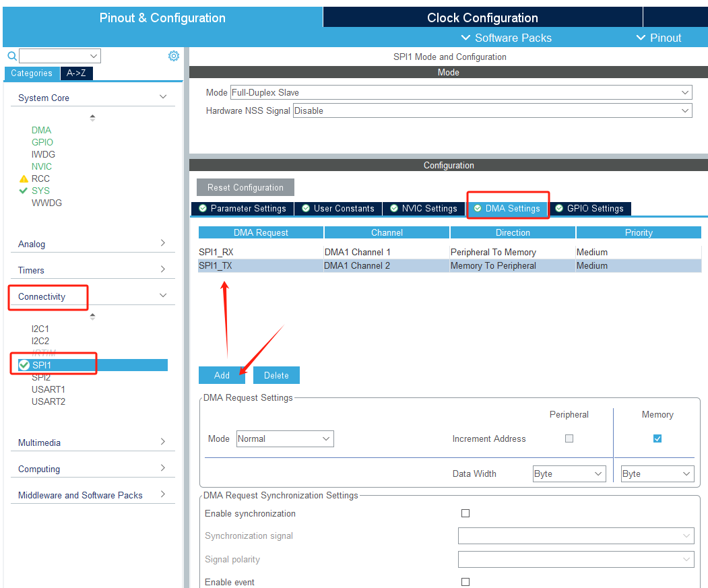Open the search box dropdown arrow
This screenshot has height=588, width=708.
coord(94,56)
